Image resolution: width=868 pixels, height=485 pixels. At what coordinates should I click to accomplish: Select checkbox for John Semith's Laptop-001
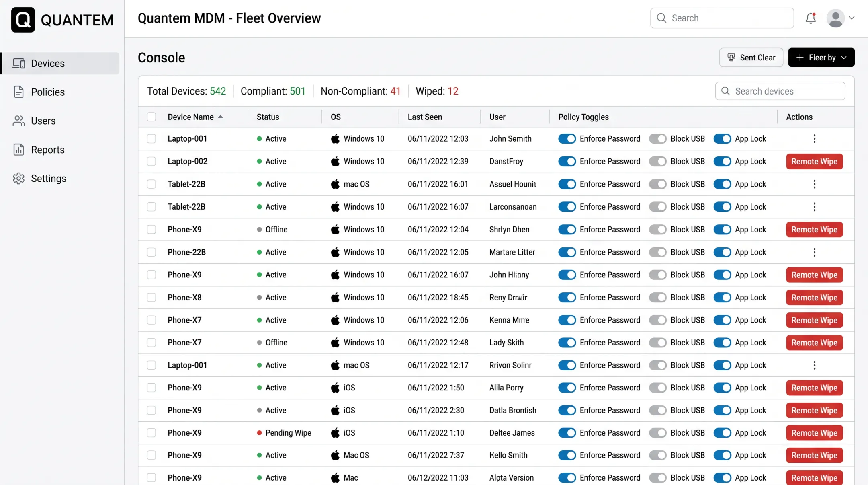click(151, 139)
